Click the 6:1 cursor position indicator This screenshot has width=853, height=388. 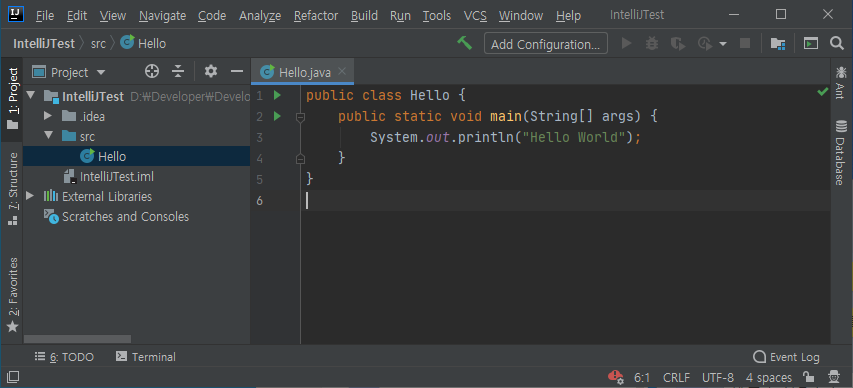[x=642, y=377]
